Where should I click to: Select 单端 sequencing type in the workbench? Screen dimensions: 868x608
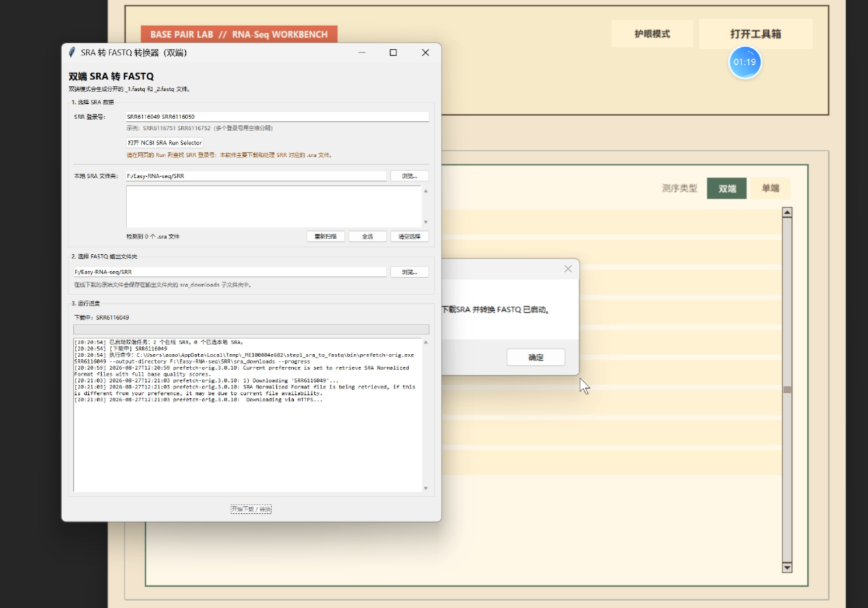(x=770, y=188)
